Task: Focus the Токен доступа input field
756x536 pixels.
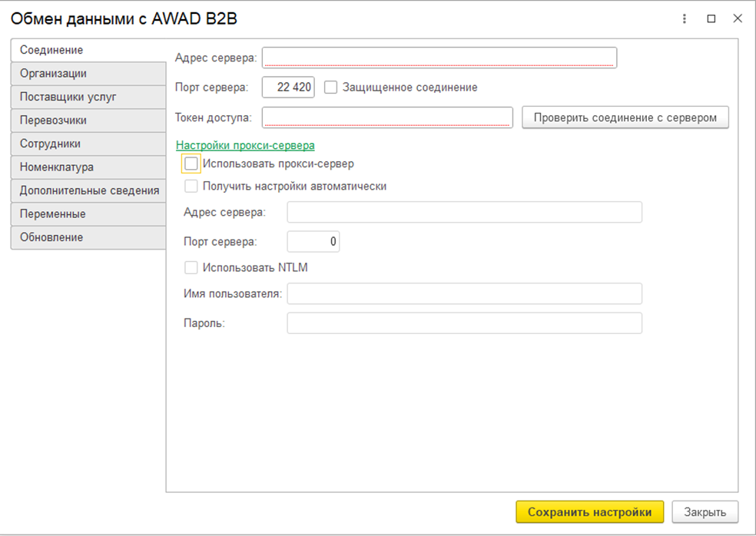Action: point(387,117)
